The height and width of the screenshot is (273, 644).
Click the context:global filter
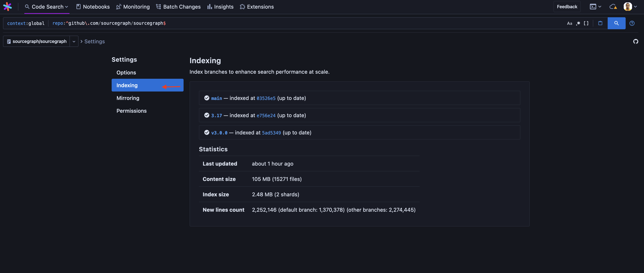(26, 23)
